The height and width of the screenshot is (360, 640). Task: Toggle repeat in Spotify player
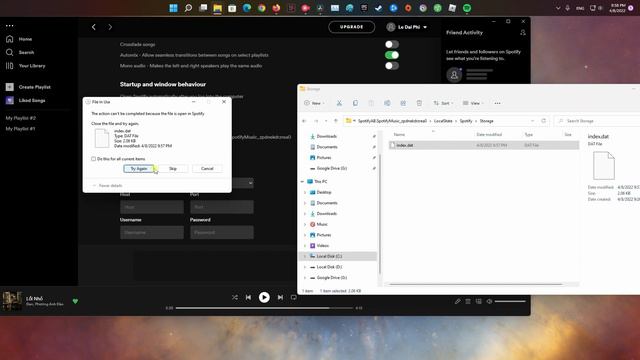pos(293,298)
